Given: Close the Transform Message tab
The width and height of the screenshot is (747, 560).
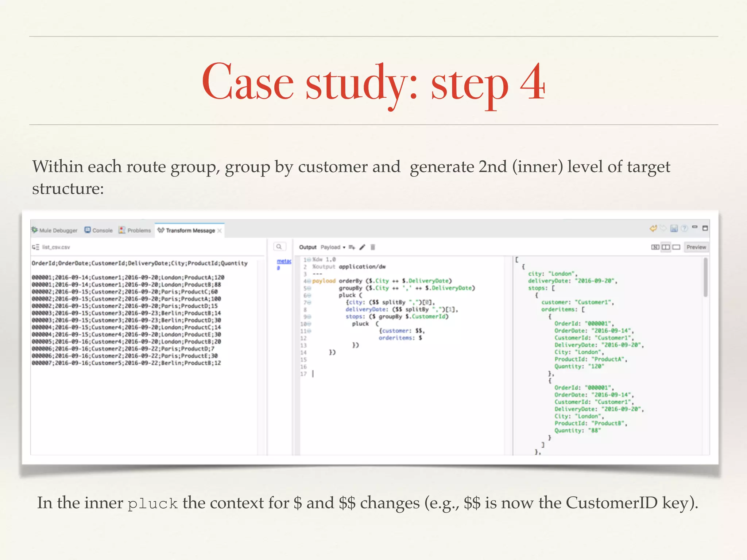Looking at the screenshot, I should (220, 231).
